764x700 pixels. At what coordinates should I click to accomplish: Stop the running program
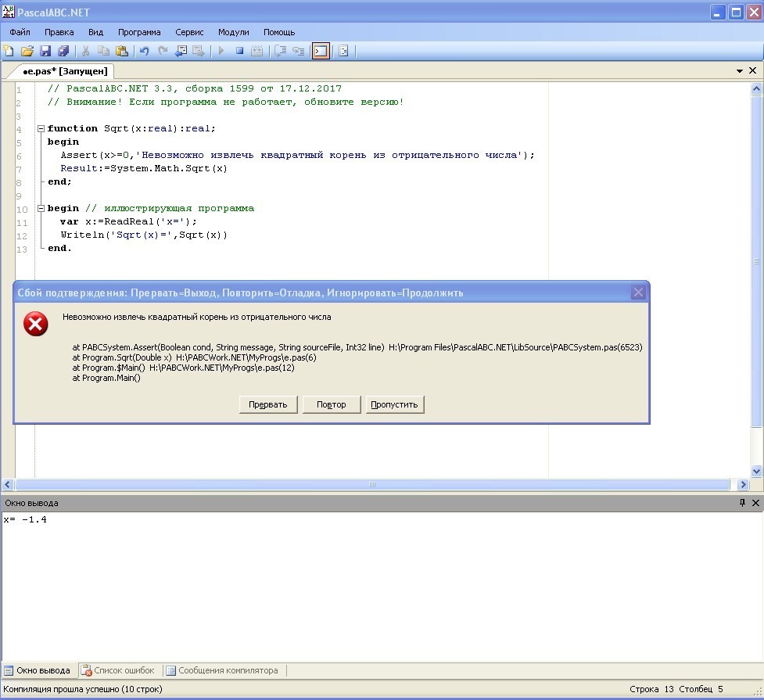239,51
